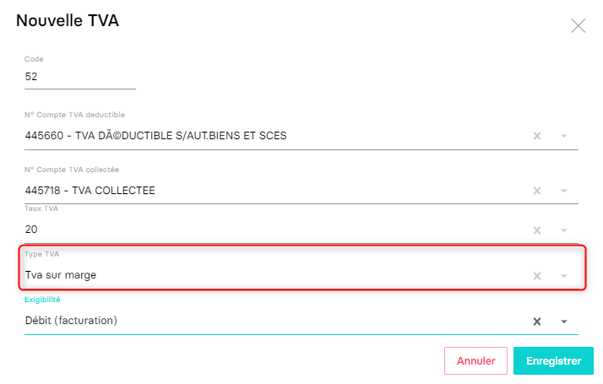Screen dimensions: 603x384
Task: Expand the TVA déductible account dropdown arrow
Action: click(x=564, y=136)
